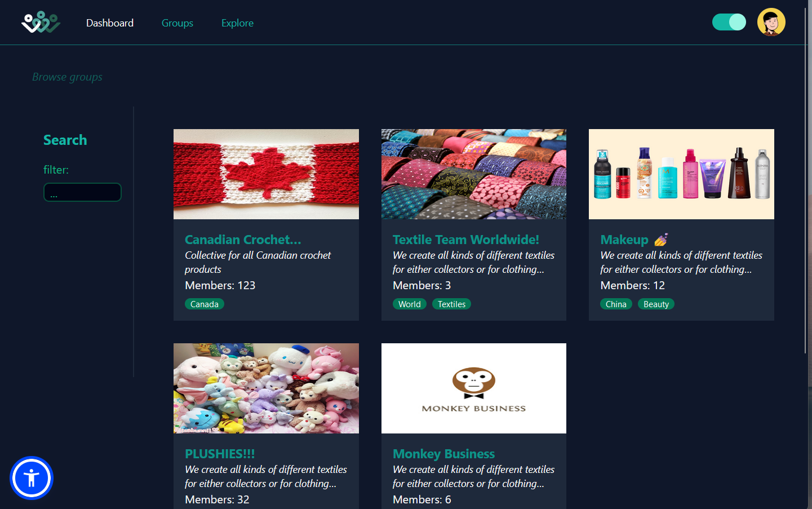Select the Canada tag

click(x=205, y=304)
